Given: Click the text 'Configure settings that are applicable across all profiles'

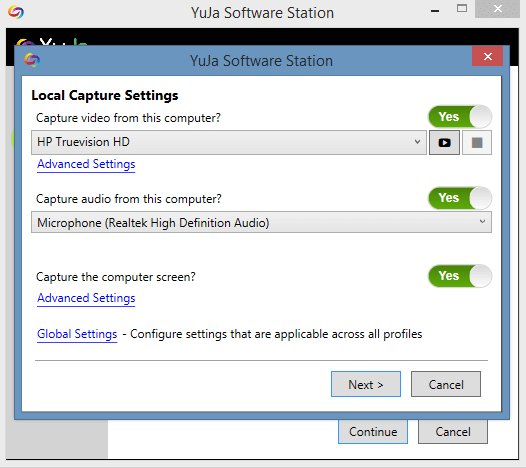Looking at the screenshot, I should [276, 334].
